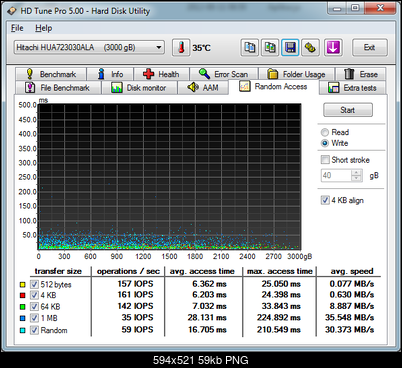402x368 pixels.
Task: Save screenshot floppy disk icon
Action: click(x=290, y=47)
